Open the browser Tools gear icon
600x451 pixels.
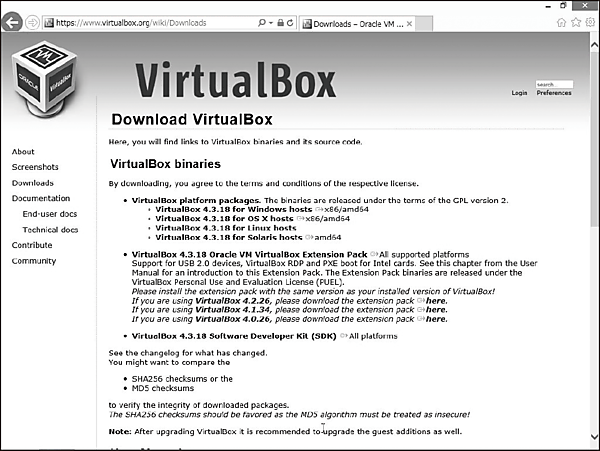point(590,23)
